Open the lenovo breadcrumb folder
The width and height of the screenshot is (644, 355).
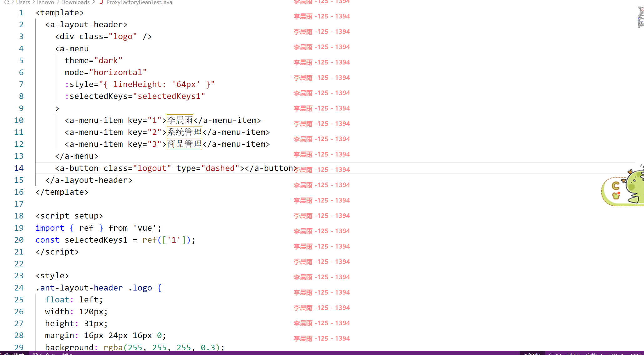pyautogui.click(x=46, y=2)
